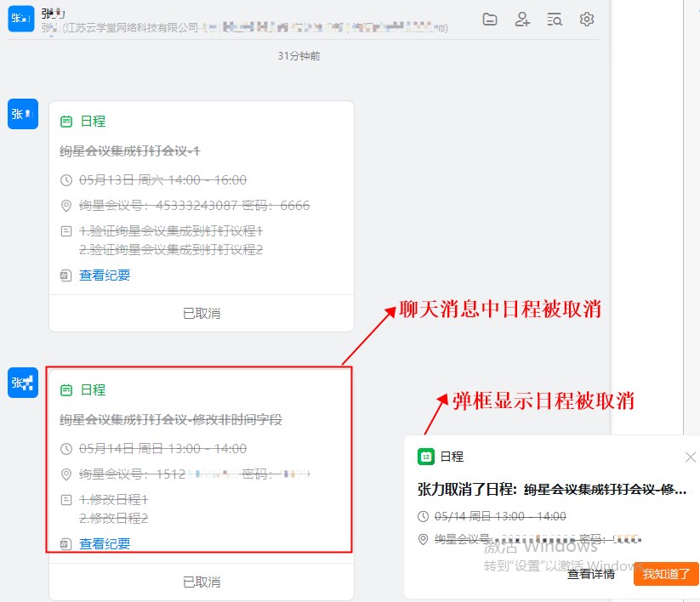Viewport: 700px width, 602px height.
Task: Click the contact avatar in chat header
Action: (x=21, y=19)
